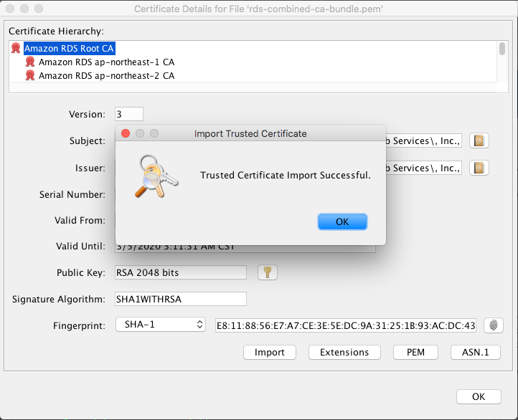Click the Amazon RDS Root CA certificate icon
The height and width of the screenshot is (420, 518).
pos(16,48)
